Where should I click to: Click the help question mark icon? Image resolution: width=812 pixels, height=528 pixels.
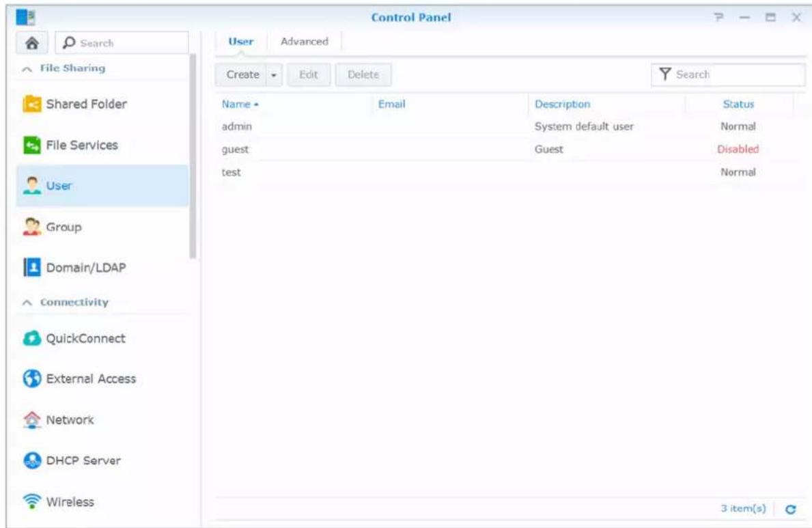click(x=719, y=18)
